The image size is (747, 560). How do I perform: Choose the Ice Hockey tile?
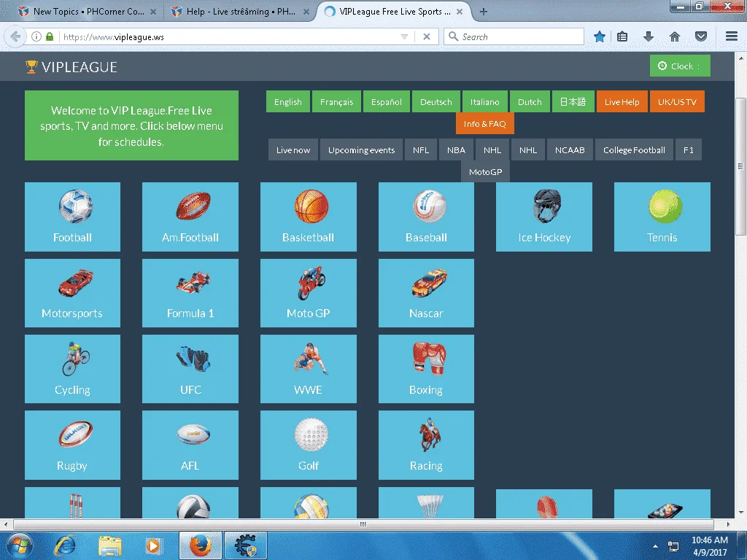[x=544, y=217]
